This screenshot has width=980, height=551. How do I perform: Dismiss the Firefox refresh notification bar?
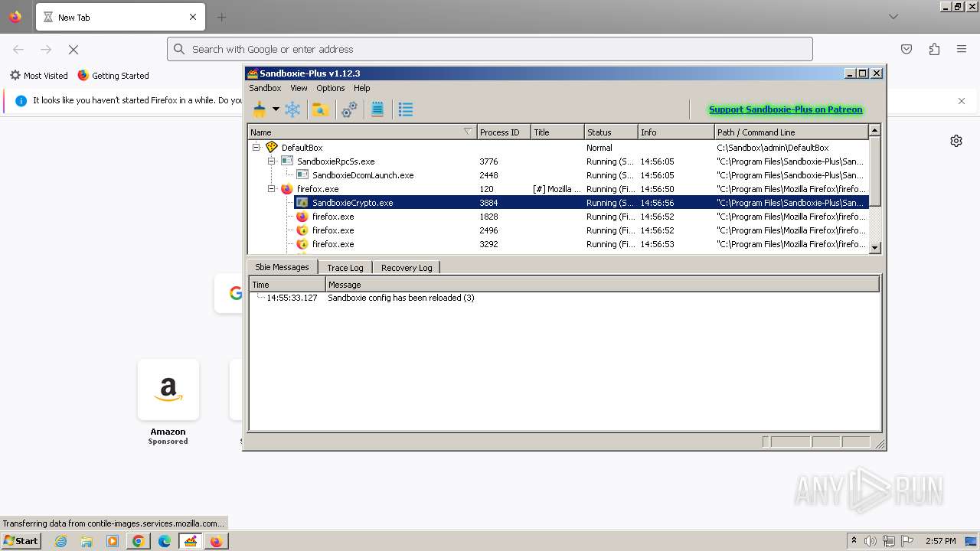[x=962, y=101]
